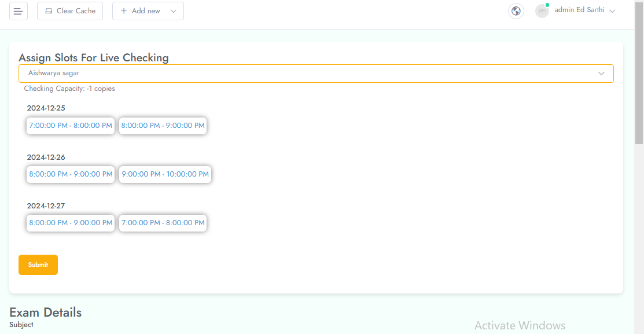The width and height of the screenshot is (644, 334).
Task: Click the globe language icon
Action: pyautogui.click(x=516, y=11)
